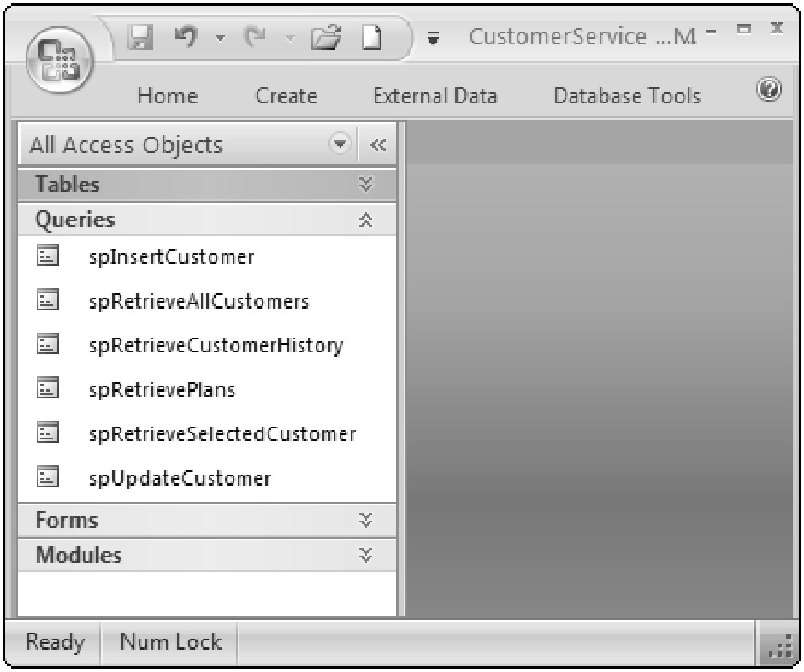
Task: Switch to the Home ribbon tab
Action: [168, 97]
